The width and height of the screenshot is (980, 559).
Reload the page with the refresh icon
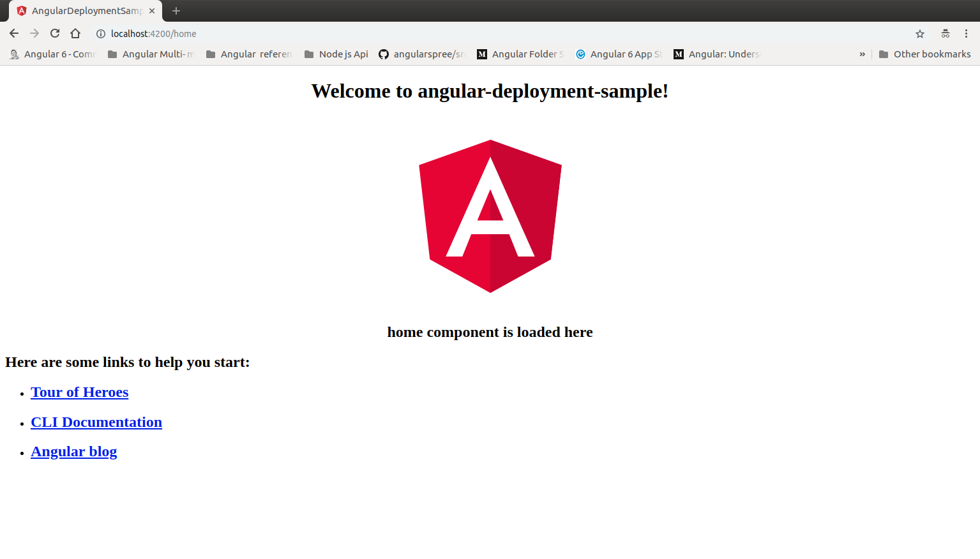(x=55, y=34)
